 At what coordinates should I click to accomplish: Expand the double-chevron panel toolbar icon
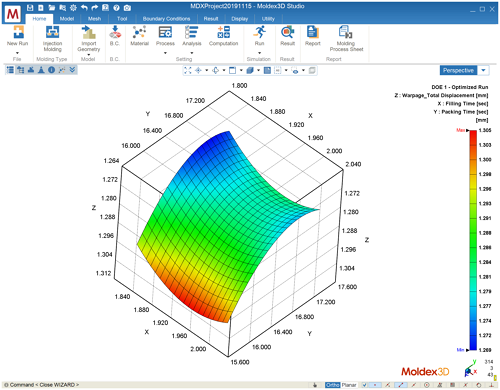(72, 70)
